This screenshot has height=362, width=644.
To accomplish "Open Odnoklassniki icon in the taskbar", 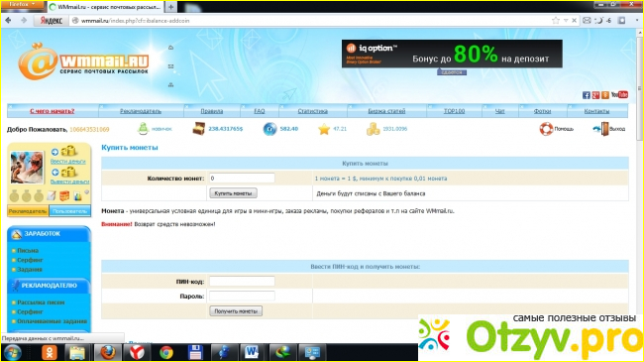I will point(50,352).
